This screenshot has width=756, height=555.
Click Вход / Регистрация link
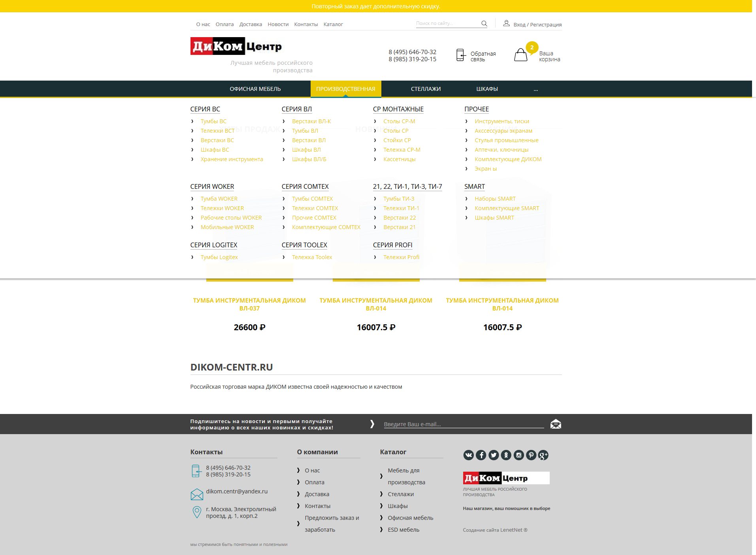tap(537, 24)
